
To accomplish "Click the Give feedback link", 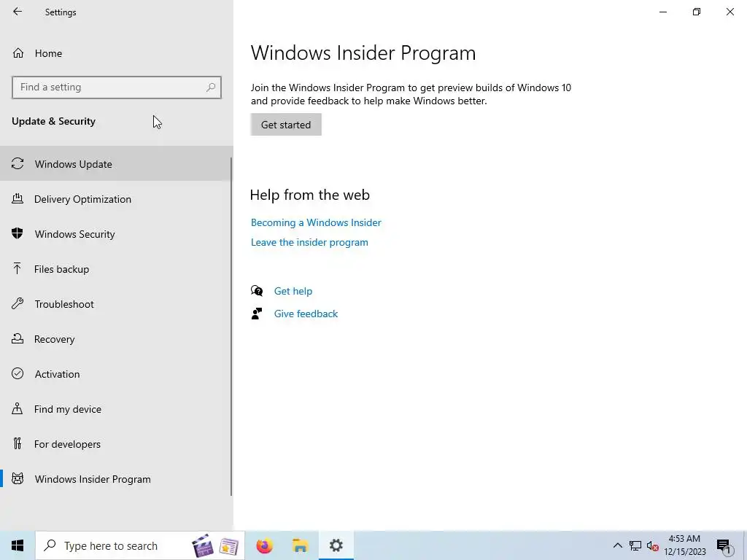I will tap(306, 314).
